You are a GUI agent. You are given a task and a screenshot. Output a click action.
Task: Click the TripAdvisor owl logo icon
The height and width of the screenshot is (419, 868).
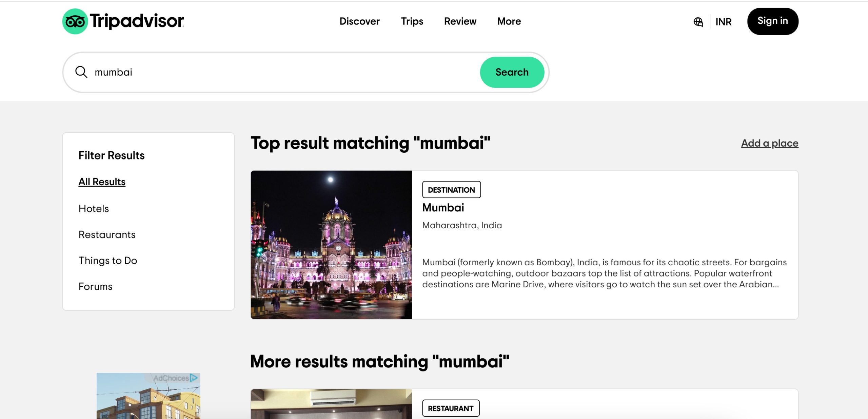pos(75,21)
